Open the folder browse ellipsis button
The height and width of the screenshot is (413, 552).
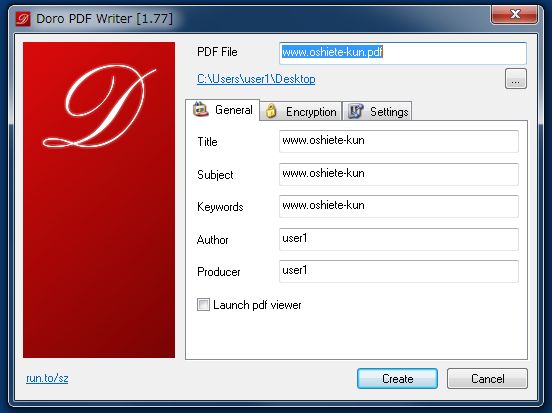coord(516,79)
